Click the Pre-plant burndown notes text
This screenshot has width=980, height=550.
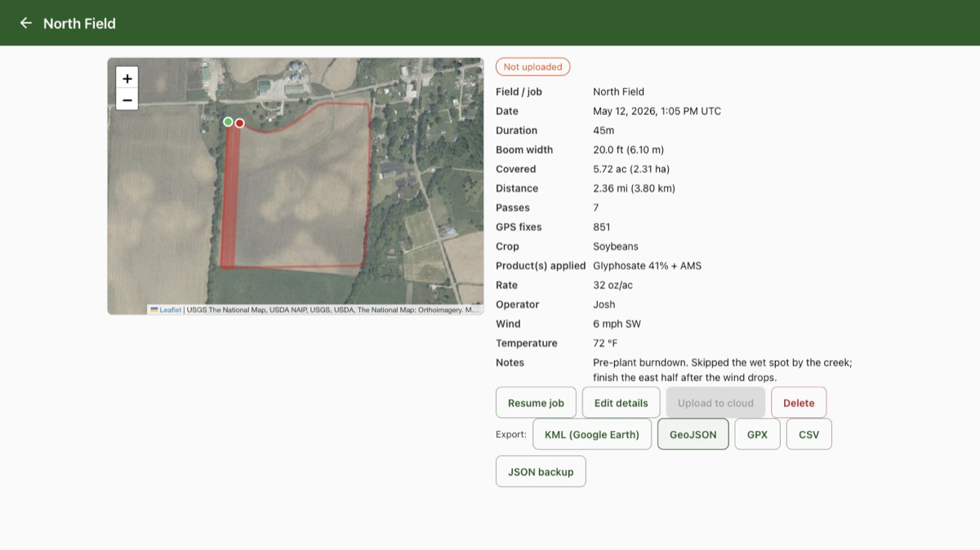coord(723,370)
